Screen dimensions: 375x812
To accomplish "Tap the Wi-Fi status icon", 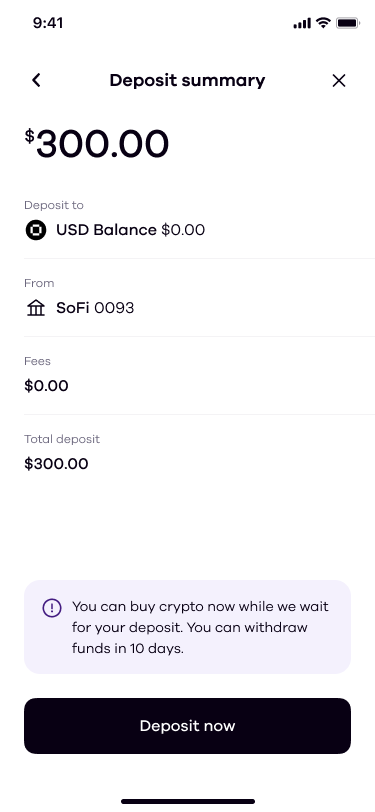I will [323, 23].
